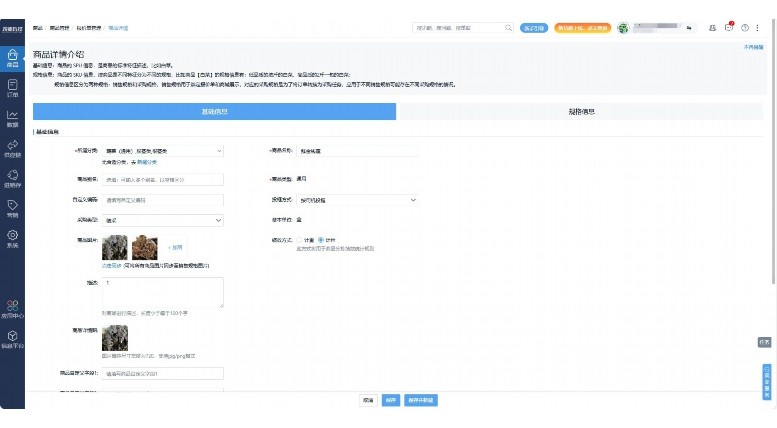Click the blue link under 所属分类
This screenshot has height=428, width=777.
(x=147, y=162)
